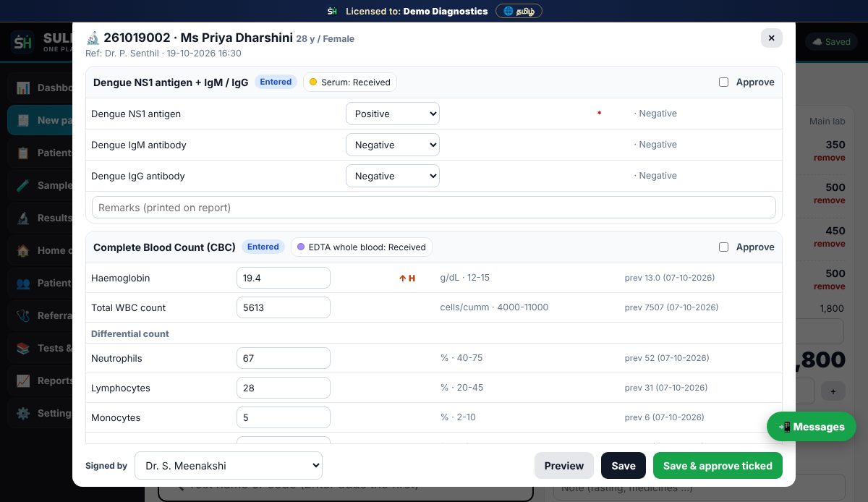The width and height of the screenshot is (868, 502).
Task: Click the Monocytes value field
Action: (284, 417)
